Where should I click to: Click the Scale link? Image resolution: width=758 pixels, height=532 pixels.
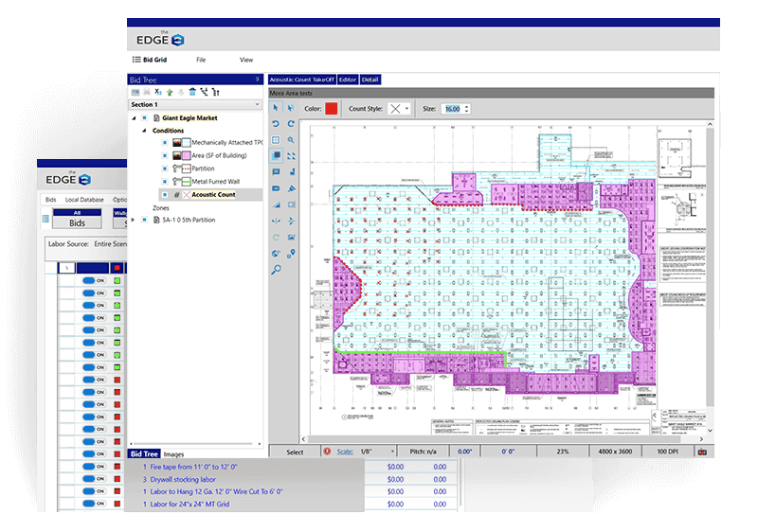pos(345,452)
